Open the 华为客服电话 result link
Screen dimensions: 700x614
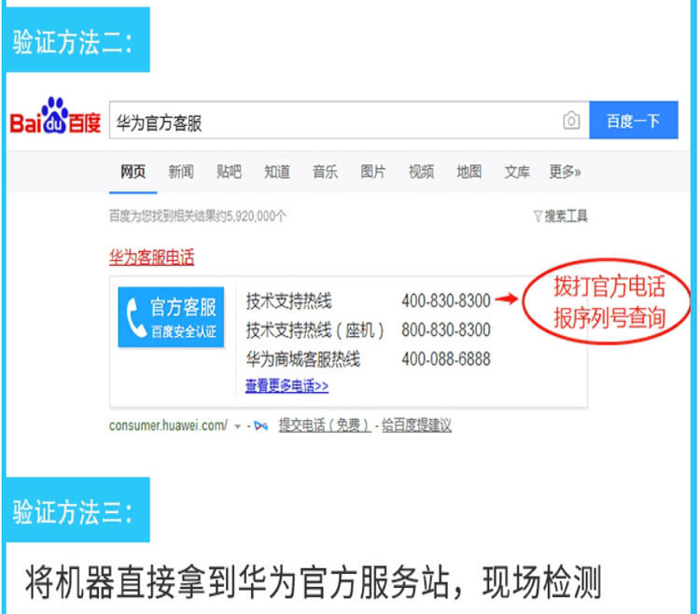(152, 258)
